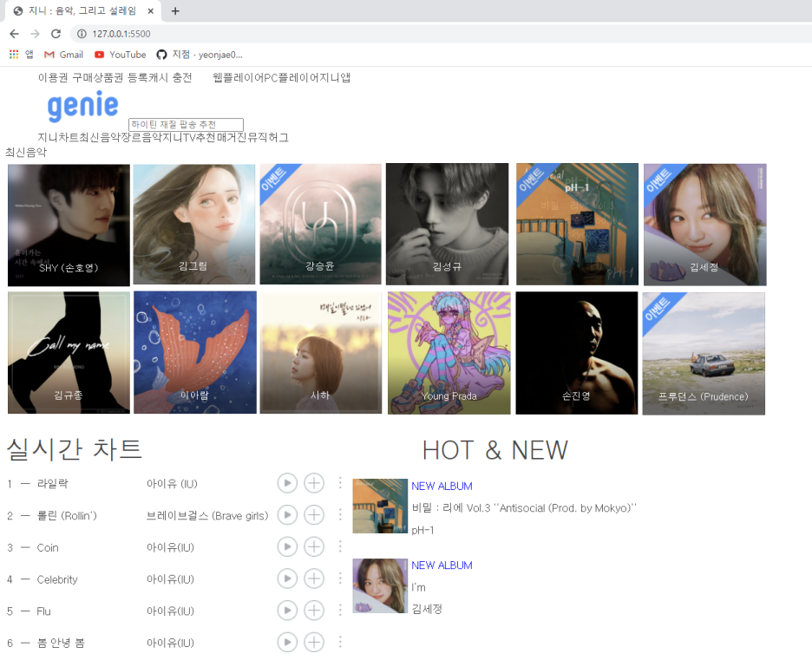This screenshot has height=660, width=812.
Task: Click the 지니앱 link
Action: (335, 78)
